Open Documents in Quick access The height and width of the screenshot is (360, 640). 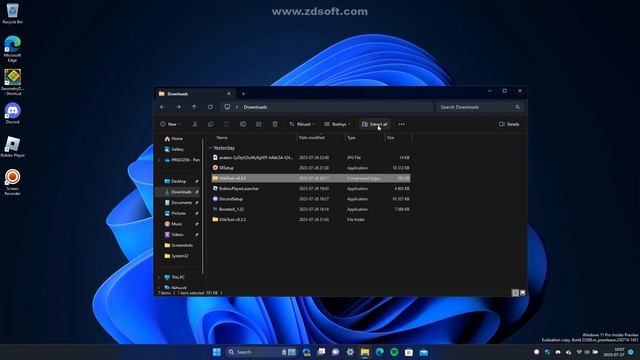181,202
